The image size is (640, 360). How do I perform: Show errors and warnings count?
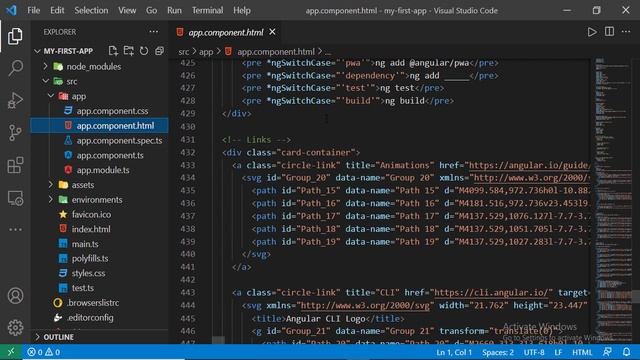pyautogui.click(x=44, y=352)
